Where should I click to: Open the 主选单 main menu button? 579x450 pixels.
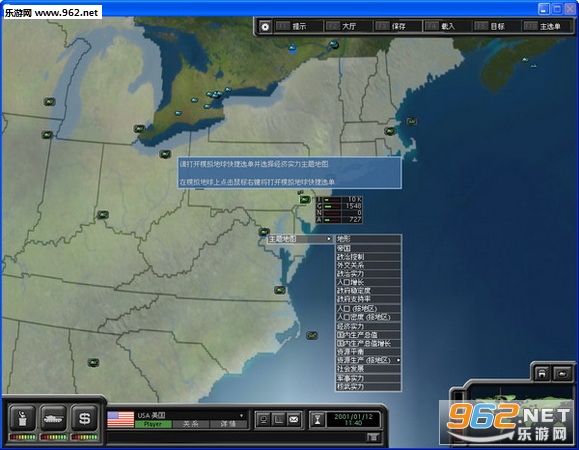[547, 26]
